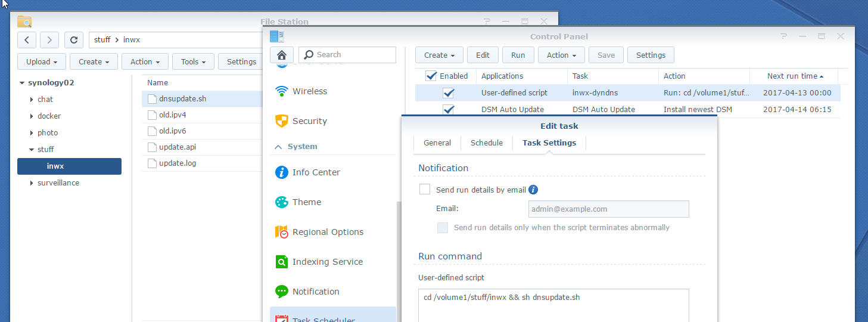Open the Control Panel Create dropdown
Screen dimensions: 868x322
pyautogui.click(x=439, y=55)
